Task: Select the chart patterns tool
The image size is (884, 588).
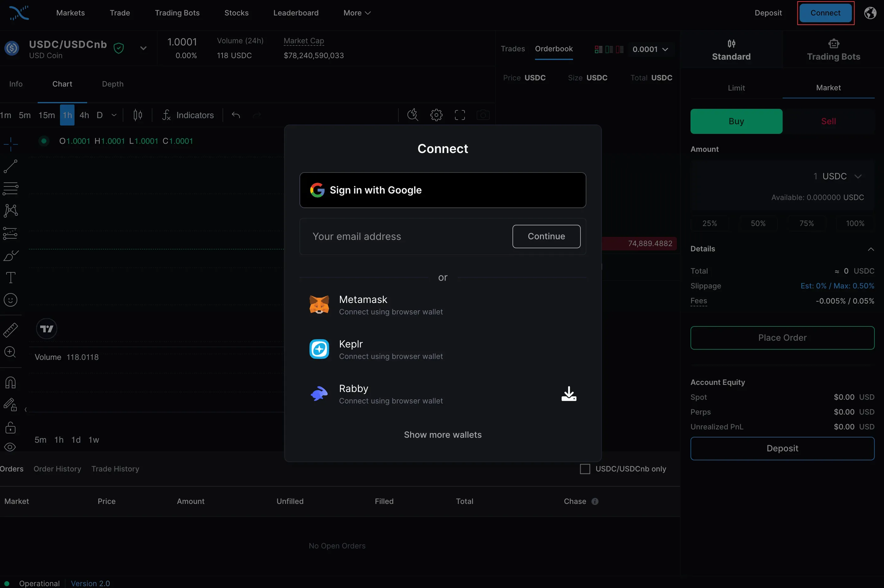Action: coord(11,211)
